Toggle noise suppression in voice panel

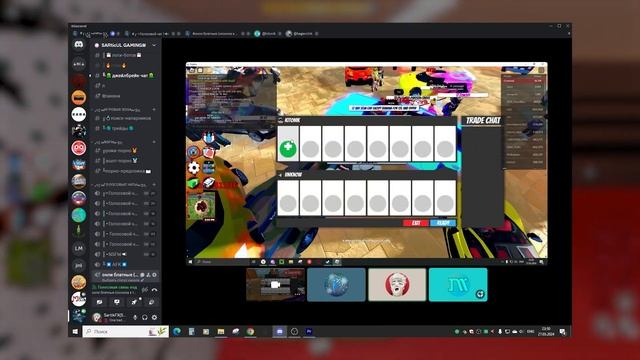click(144, 289)
